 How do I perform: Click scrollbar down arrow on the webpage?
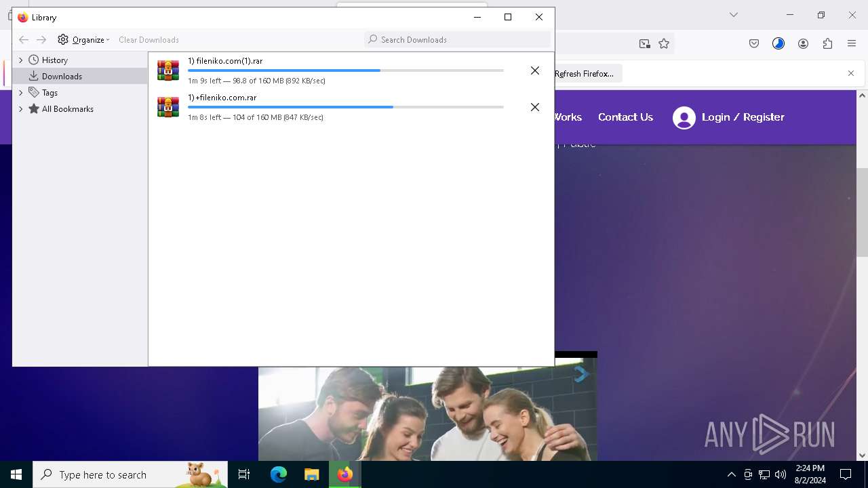862,455
